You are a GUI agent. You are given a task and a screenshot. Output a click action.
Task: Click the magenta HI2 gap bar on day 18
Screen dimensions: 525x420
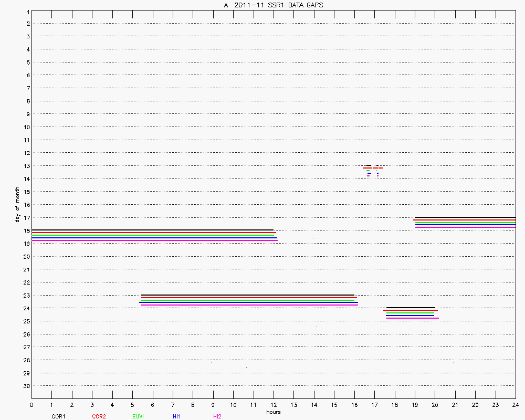154,240
